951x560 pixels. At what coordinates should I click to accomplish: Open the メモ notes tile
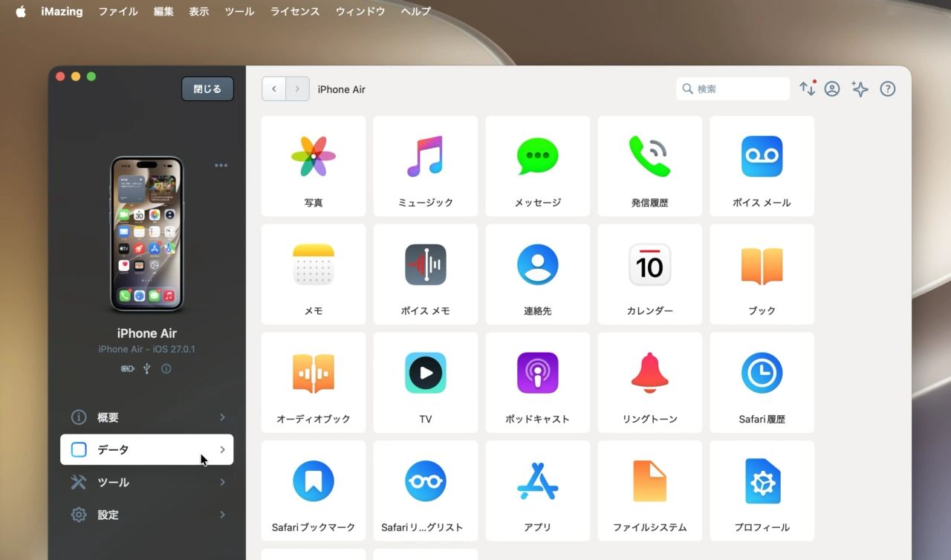coord(314,274)
